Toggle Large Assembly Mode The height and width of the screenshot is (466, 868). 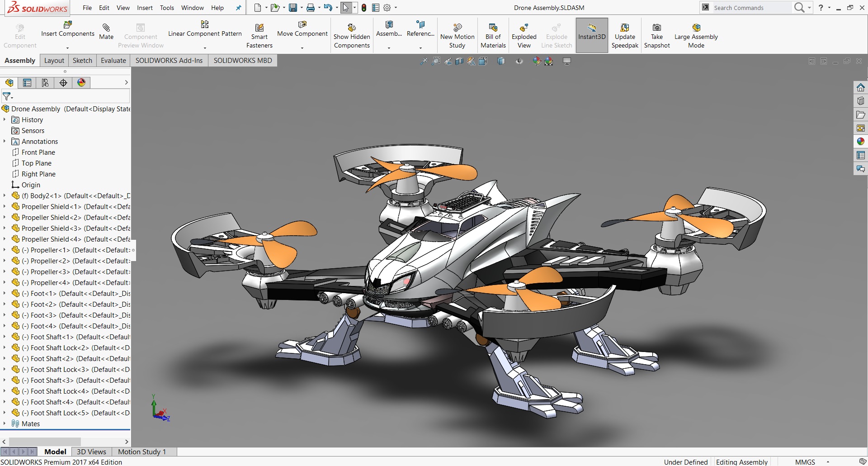point(696,34)
